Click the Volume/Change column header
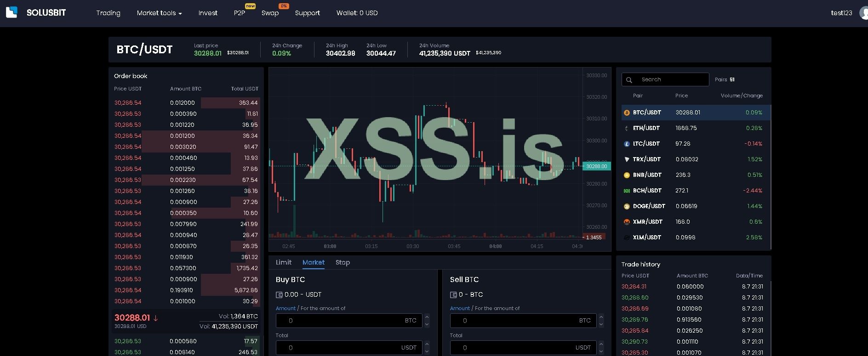Image resolution: width=868 pixels, height=356 pixels. click(x=742, y=96)
